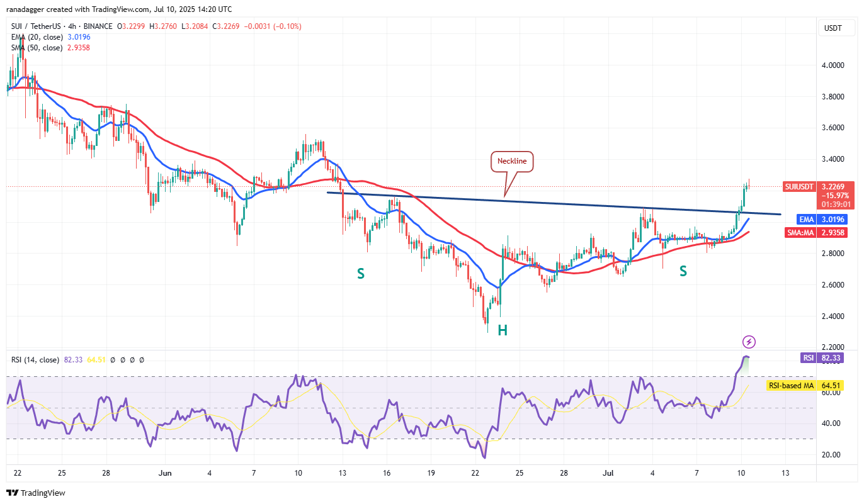Toggle the RSI (14, close) legend
Screen dimensions: 864x504
36,360
